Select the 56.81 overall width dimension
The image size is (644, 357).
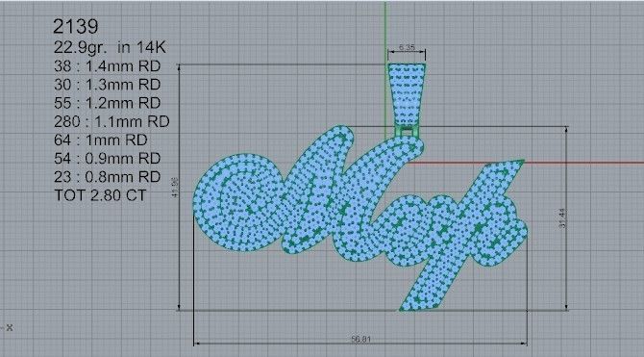click(x=360, y=340)
